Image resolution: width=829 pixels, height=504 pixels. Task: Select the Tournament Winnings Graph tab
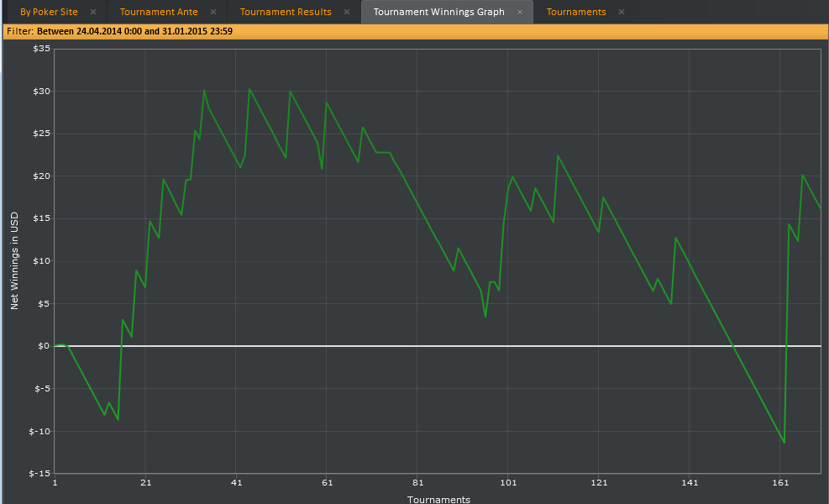[x=438, y=12]
